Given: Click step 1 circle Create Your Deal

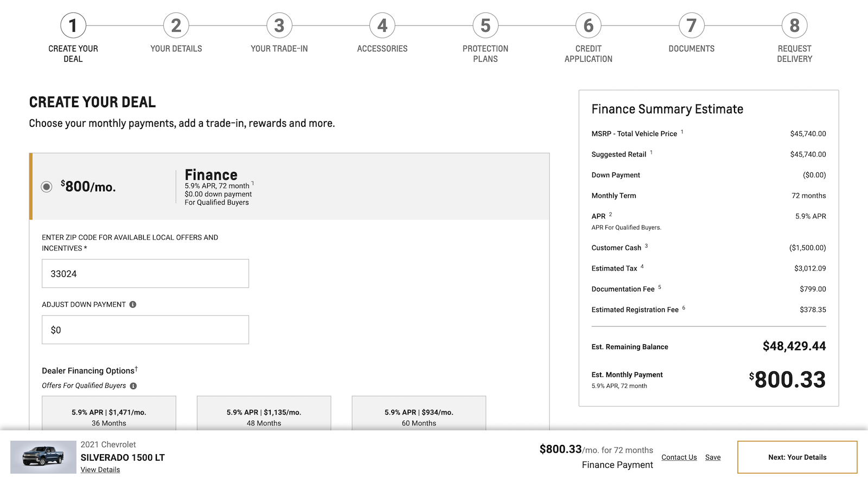Looking at the screenshot, I should click(73, 25).
